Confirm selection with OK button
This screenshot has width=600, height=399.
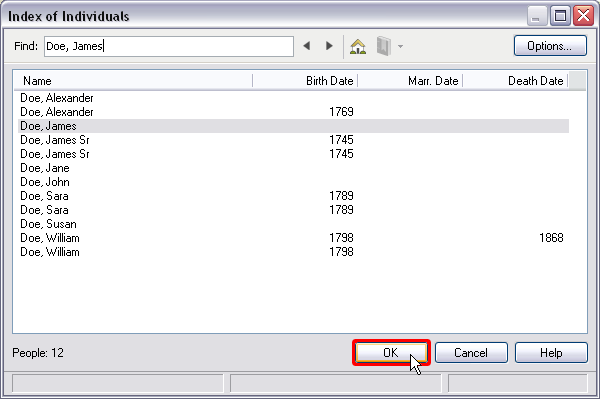point(391,352)
